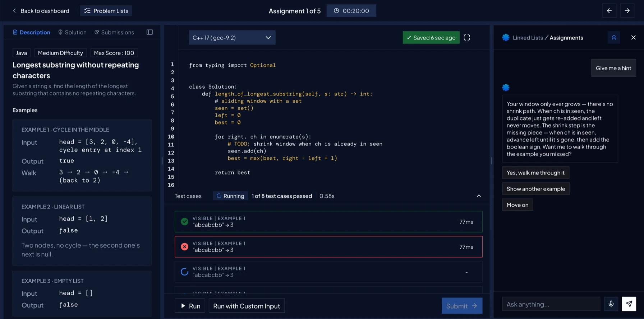The height and width of the screenshot is (319, 644).
Task: Select the test case still loading
Action: 328,272
